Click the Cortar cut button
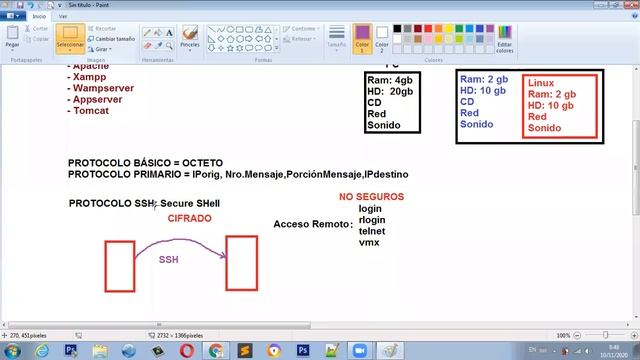The width and height of the screenshot is (640, 360). point(36,29)
